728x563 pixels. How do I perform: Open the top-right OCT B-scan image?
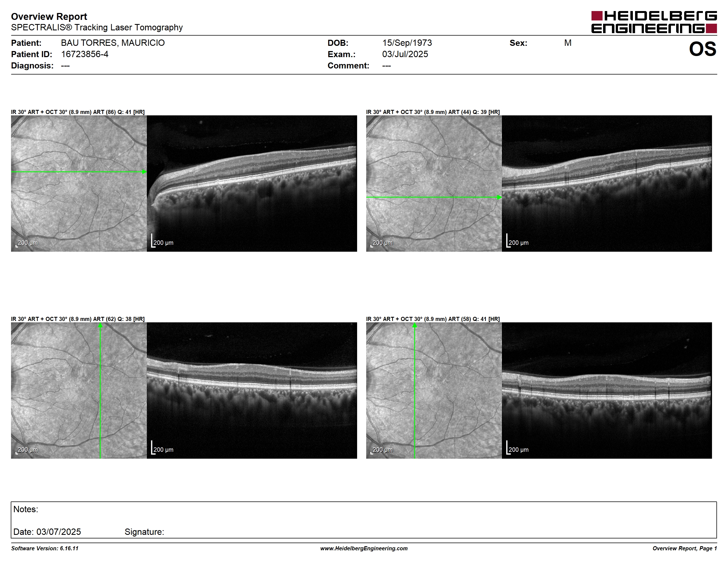(607, 184)
